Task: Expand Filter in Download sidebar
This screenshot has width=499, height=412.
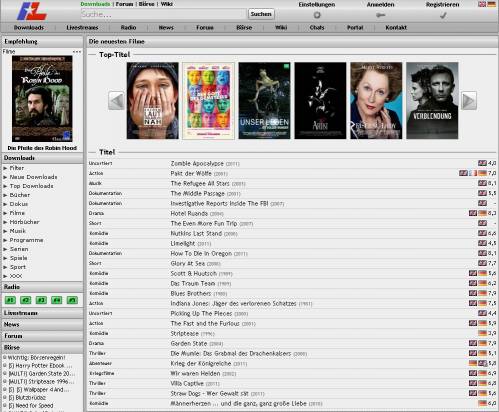Action: coord(17,168)
